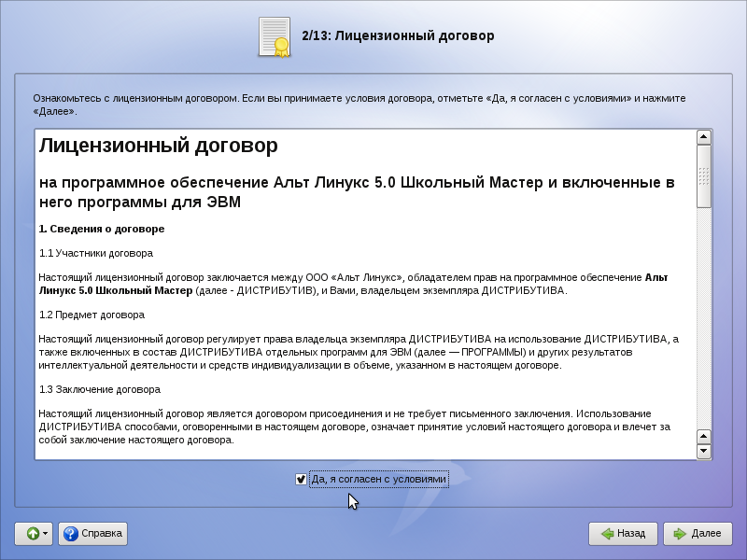Uncheck the license agreement checkbox

(301, 479)
